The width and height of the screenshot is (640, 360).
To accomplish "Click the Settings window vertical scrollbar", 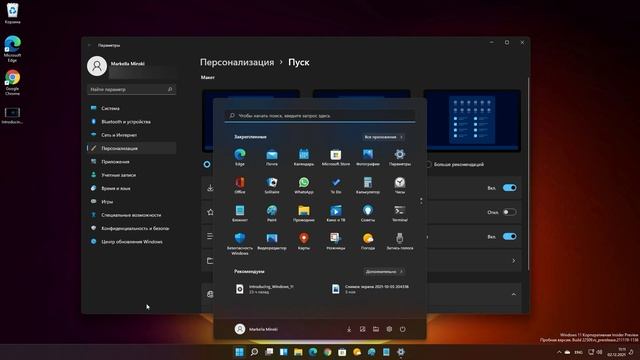I will pos(528,173).
